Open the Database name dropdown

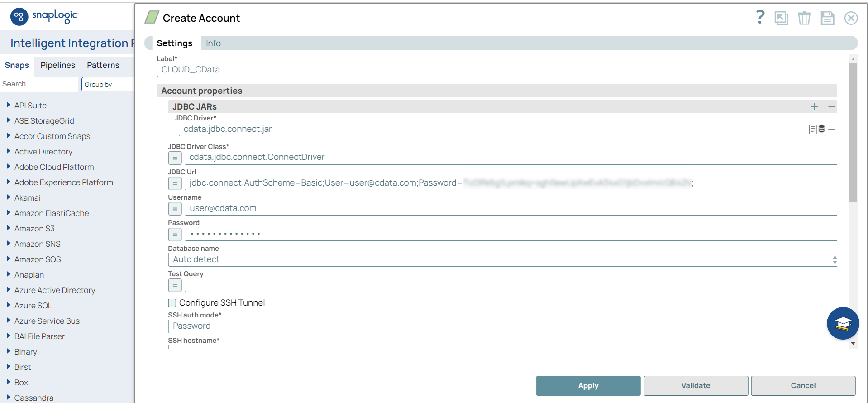tap(502, 259)
